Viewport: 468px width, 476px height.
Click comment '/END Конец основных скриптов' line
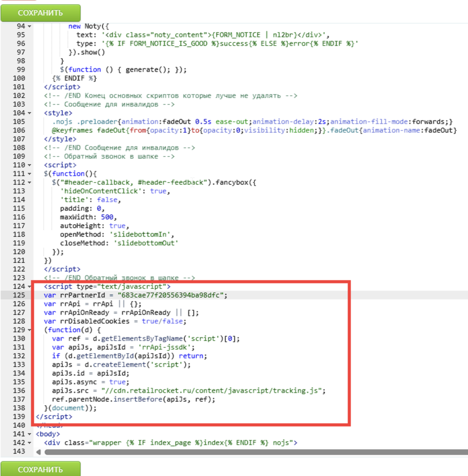coord(170,95)
